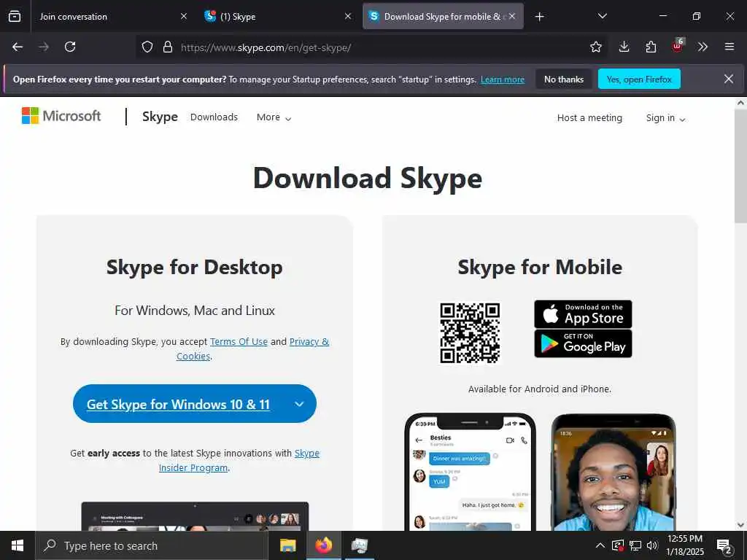Click the Android video call image
The image size is (747, 560).
point(614,472)
